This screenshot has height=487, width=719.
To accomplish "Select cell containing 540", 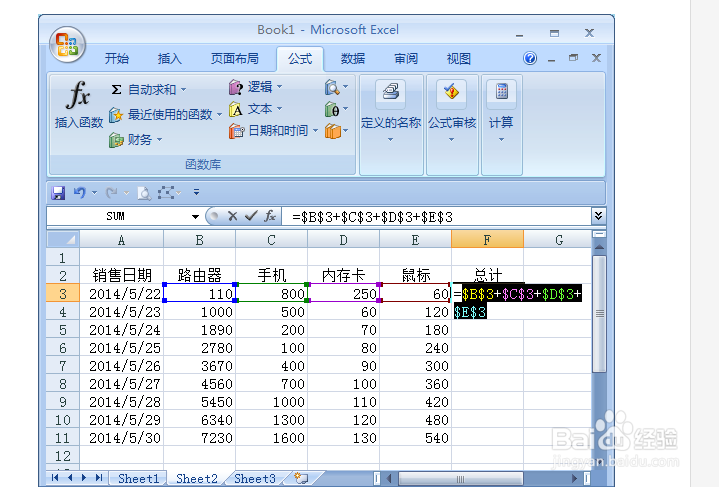I will click(415, 438).
